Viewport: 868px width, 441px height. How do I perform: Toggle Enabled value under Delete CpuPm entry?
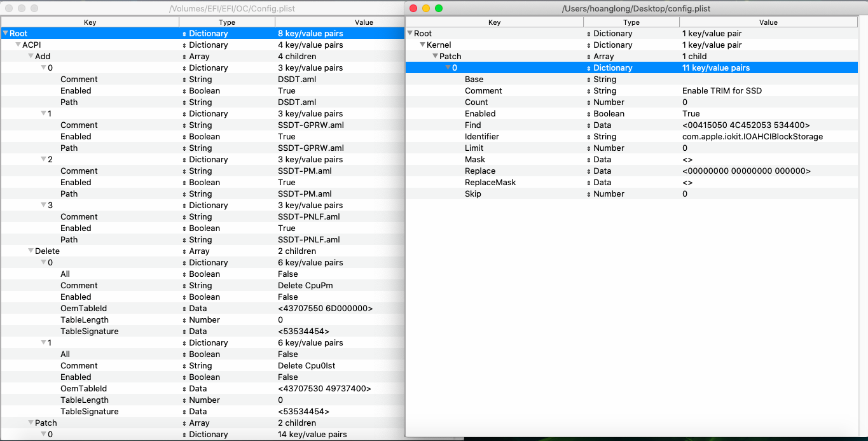[287, 297]
